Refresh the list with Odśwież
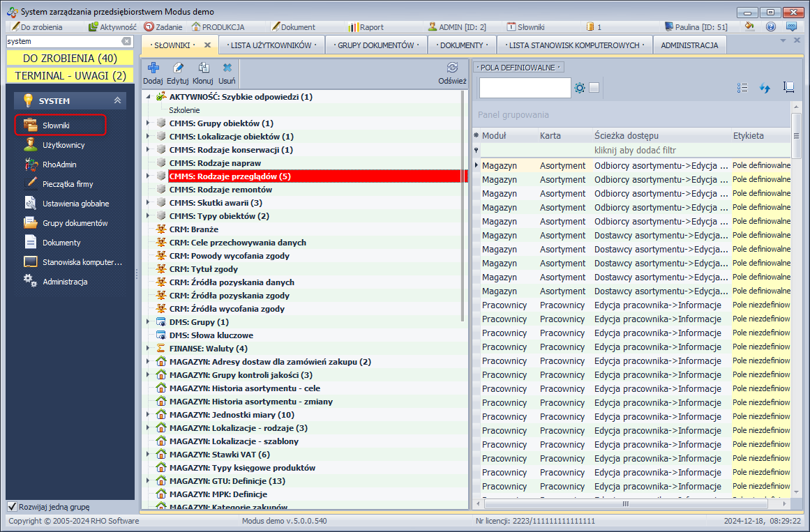Viewport: 810px width, 532px height. tap(452, 68)
